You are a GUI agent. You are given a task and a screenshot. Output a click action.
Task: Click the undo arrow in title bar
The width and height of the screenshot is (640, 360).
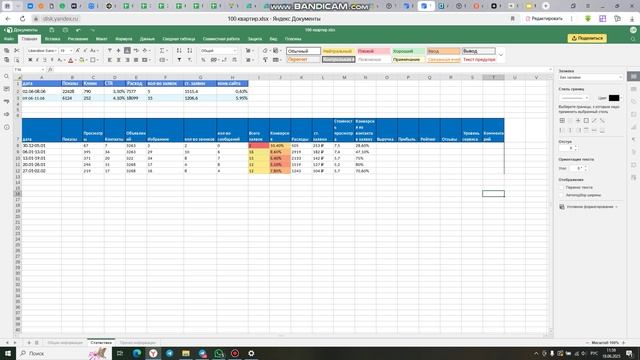[78, 30]
